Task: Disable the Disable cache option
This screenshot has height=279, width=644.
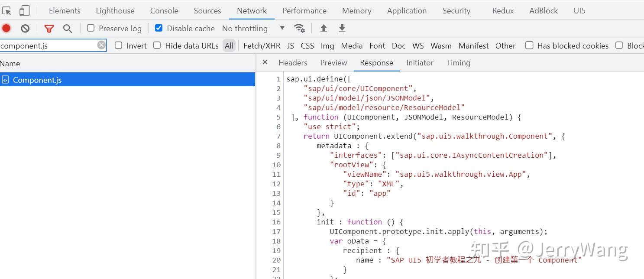Action: coord(159,28)
